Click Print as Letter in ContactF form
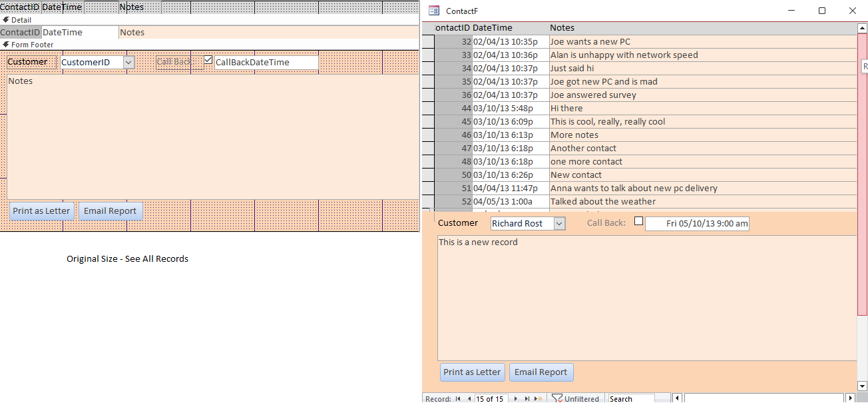The image size is (868, 405). [x=472, y=372]
